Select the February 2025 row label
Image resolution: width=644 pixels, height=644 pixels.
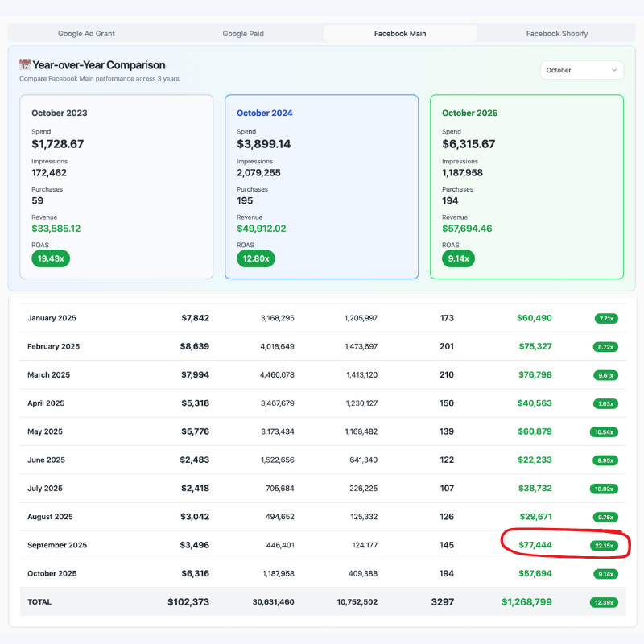53,346
